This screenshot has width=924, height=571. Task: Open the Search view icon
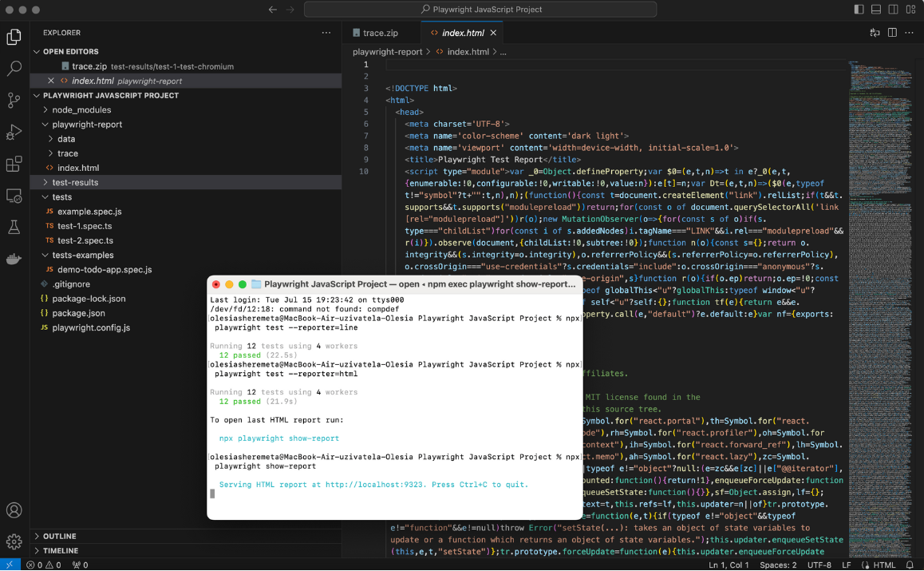[x=14, y=69]
